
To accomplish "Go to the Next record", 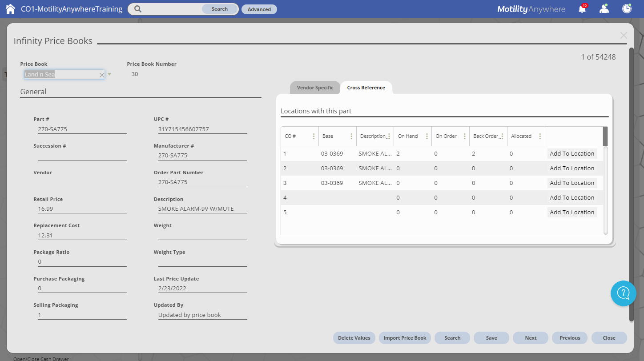I will click(531, 338).
